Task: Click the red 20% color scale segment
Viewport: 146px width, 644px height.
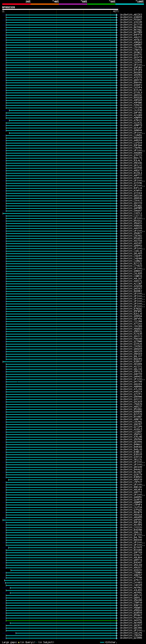Action: [x=16, y=4]
